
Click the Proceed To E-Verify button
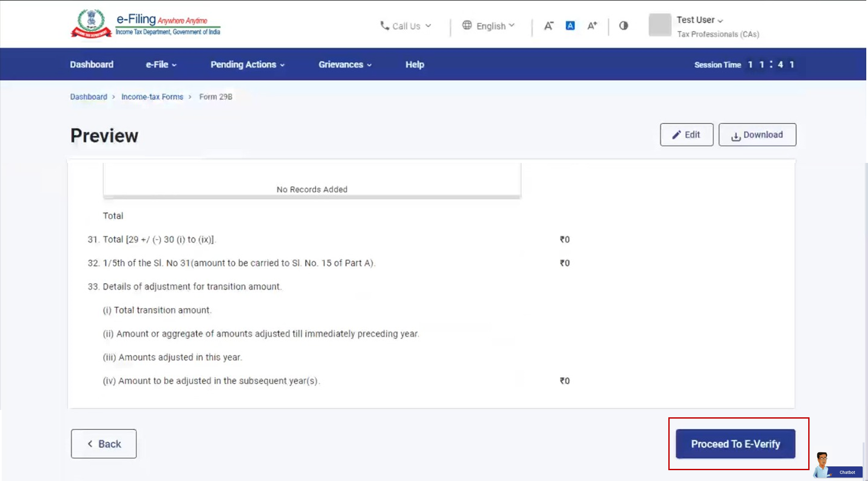735,443
